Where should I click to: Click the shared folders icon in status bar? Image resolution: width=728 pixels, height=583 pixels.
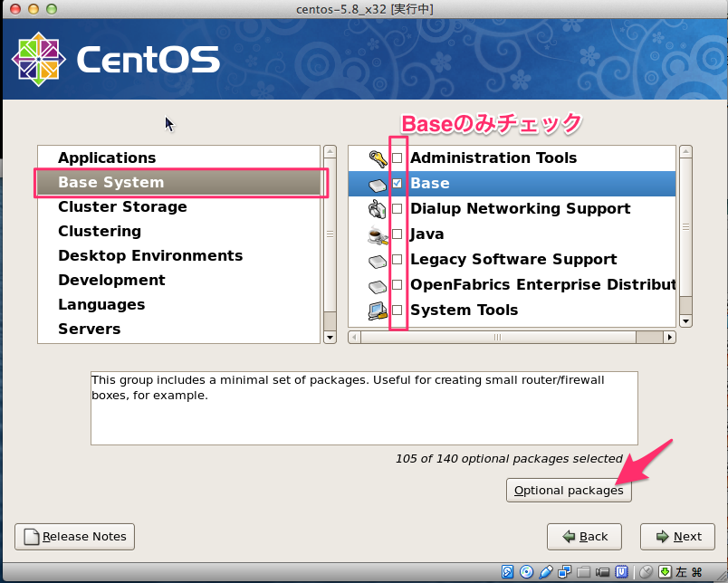(x=584, y=572)
